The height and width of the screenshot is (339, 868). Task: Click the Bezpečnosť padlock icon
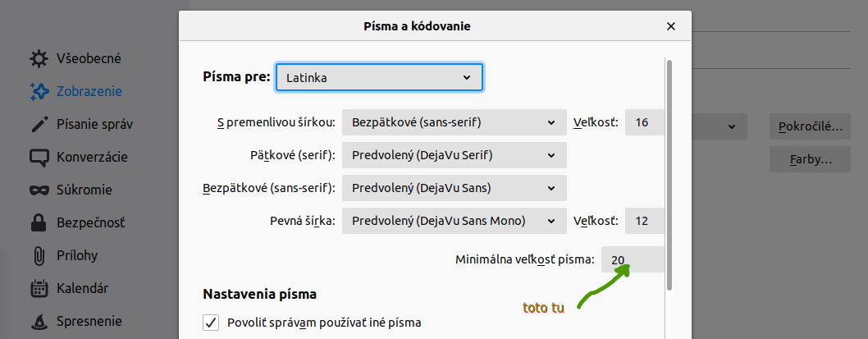click(39, 223)
